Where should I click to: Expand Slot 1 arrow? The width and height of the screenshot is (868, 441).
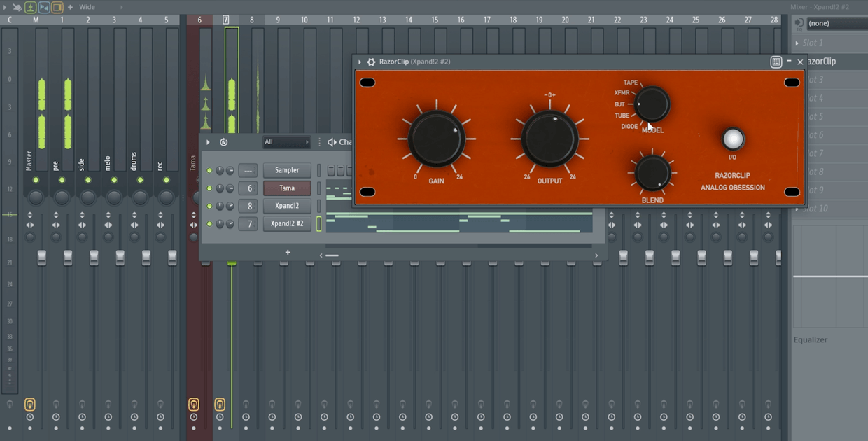797,43
